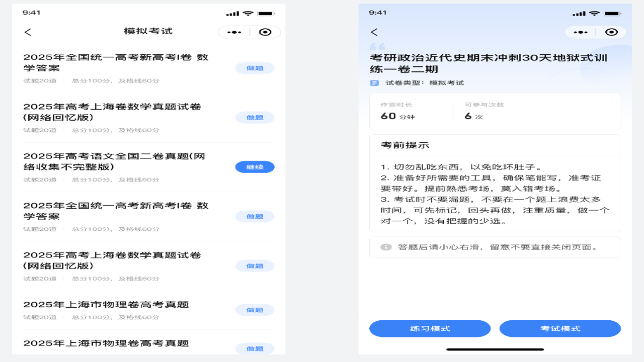Tap signal bars icon on exam detail status bar
This screenshot has height=362, width=644.
tap(579, 14)
